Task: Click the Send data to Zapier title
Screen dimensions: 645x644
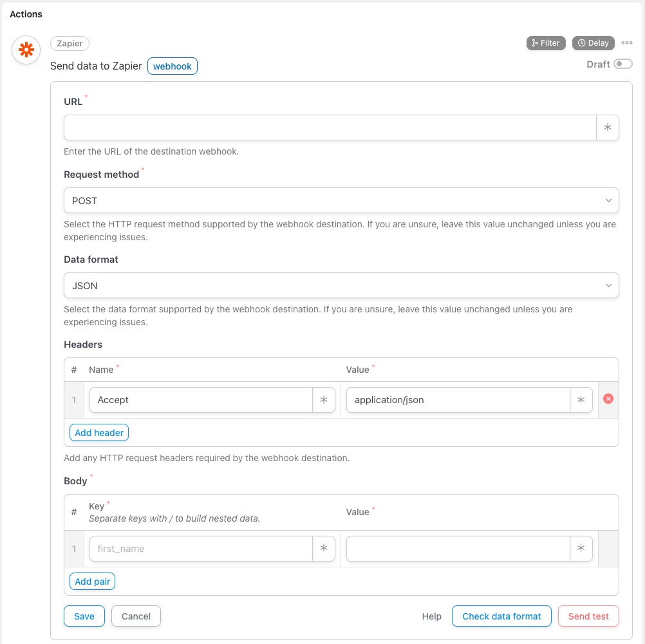Action: pyautogui.click(x=96, y=66)
